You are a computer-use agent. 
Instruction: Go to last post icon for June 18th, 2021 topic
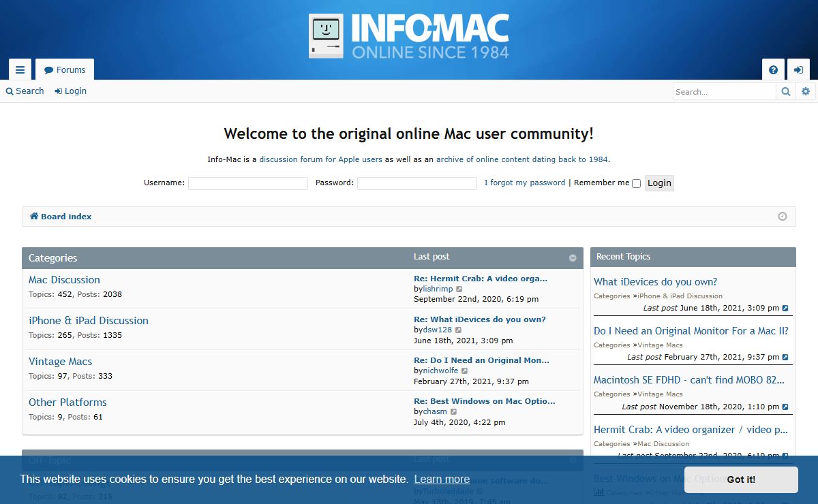785,309
